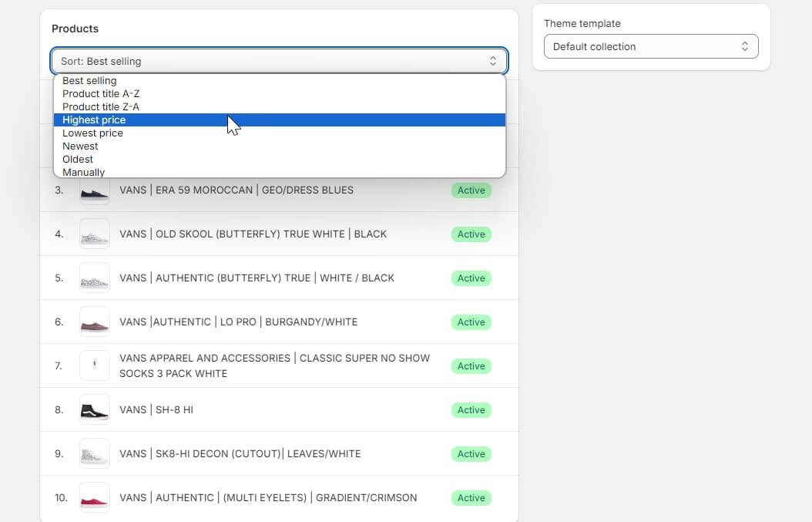Open the Theme template dropdown
Viewport: 812px width, 522px height.
(x=651, y=46)
